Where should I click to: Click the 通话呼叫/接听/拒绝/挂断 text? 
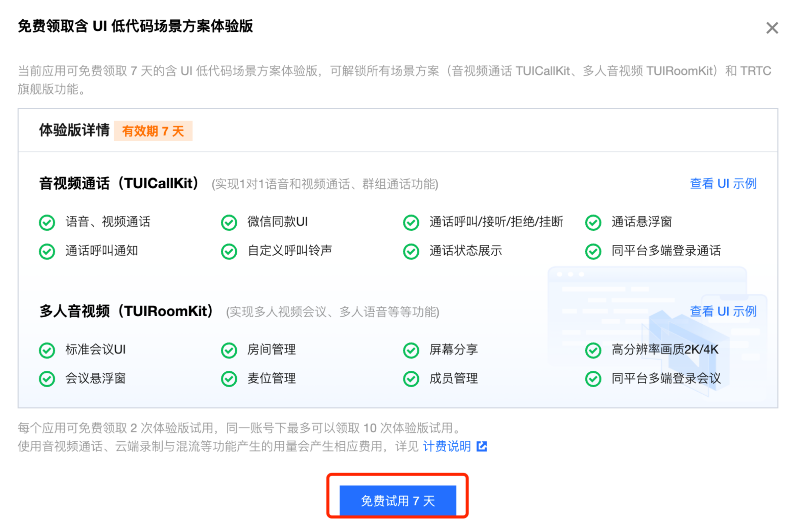(496, 222)
